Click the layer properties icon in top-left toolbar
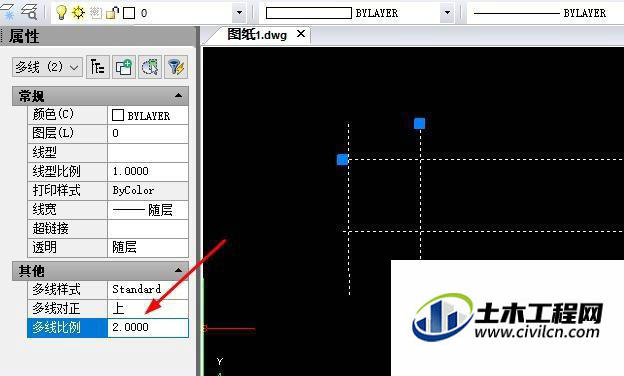This screenshot has height=376, width=624. (x=8, y=12)
